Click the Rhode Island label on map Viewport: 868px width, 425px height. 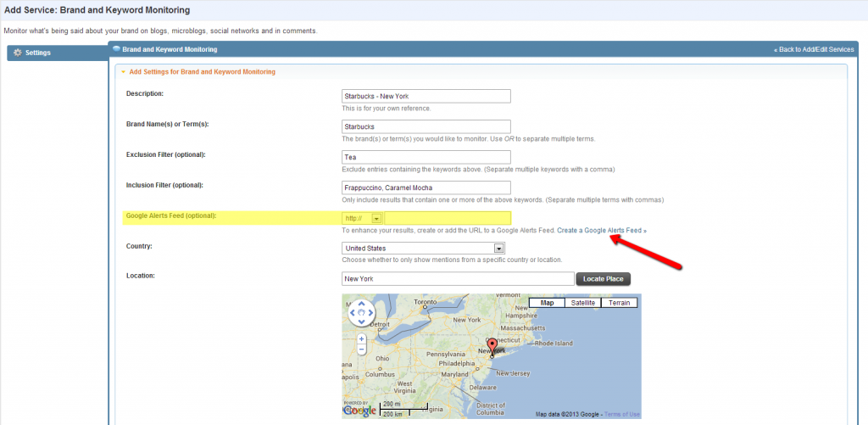tap(555, 344)
